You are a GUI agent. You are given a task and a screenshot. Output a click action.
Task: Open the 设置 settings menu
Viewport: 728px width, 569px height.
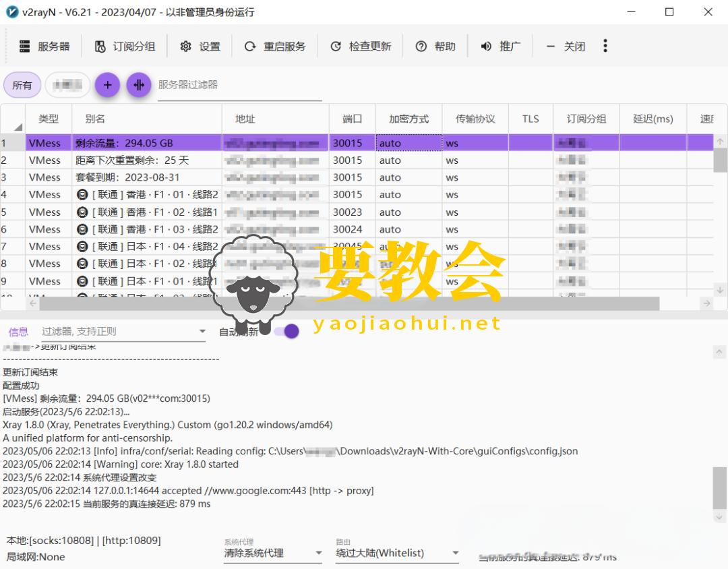200,47
